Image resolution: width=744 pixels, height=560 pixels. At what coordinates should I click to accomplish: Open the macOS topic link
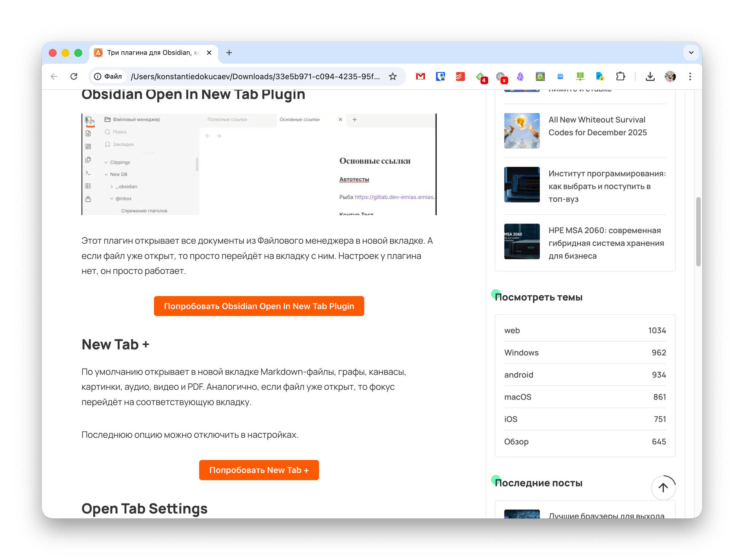pyautogui.click(x=517, y=397)
